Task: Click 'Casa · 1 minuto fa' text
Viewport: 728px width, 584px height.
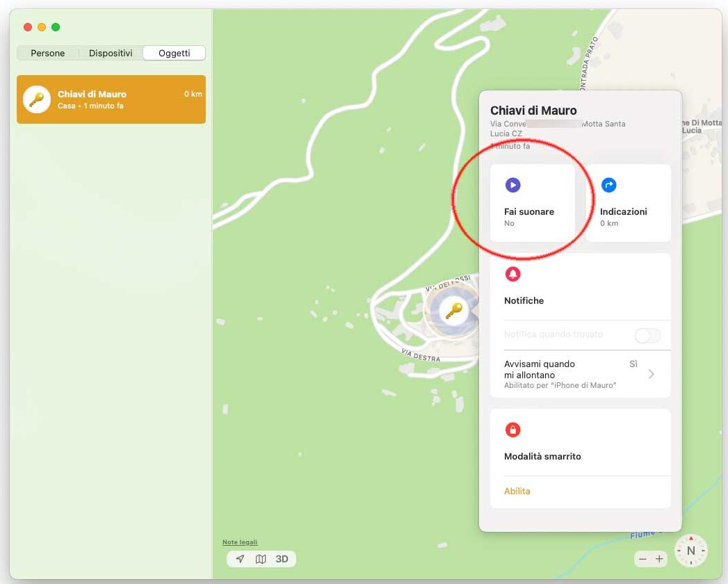Action: (x=90, y=106)
